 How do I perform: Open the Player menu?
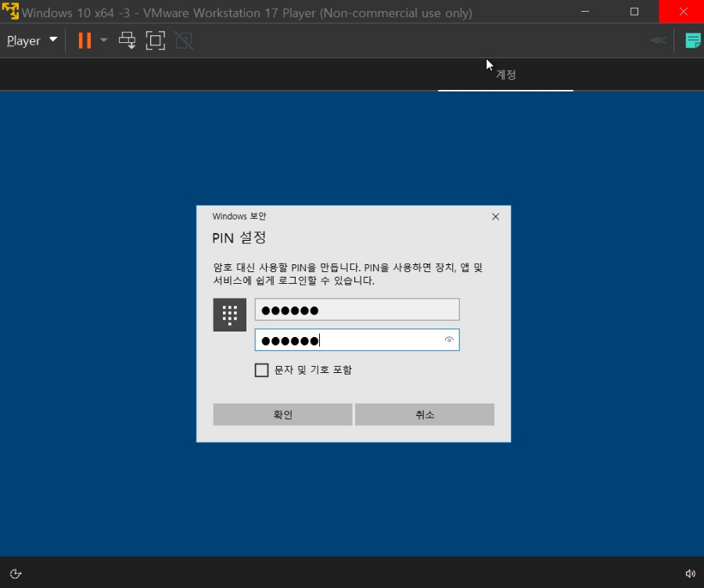32,41
